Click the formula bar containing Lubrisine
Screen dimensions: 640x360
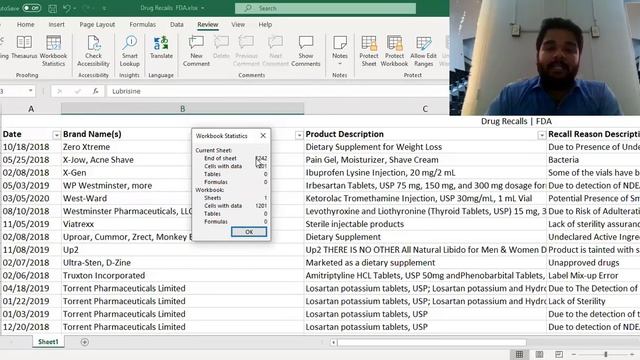point(278,91)
